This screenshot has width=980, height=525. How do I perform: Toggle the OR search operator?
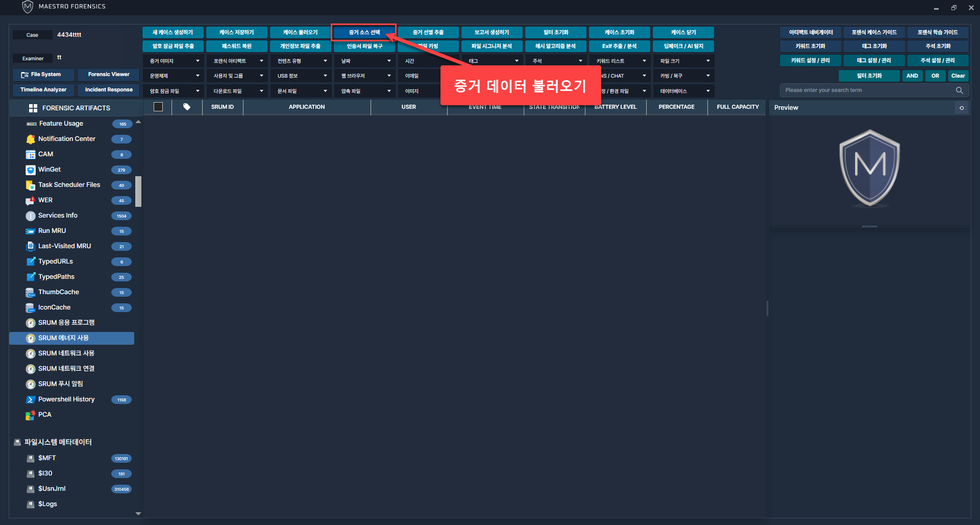935,76
